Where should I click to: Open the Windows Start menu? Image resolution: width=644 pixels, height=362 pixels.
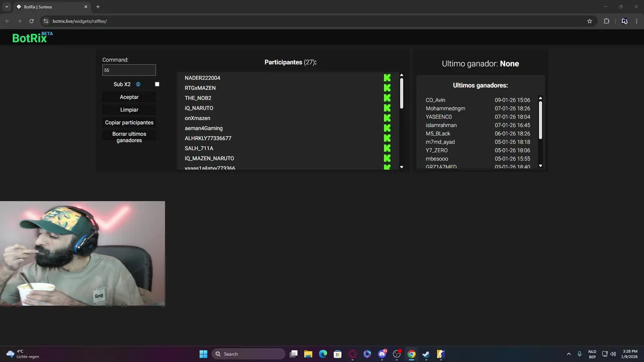click(203, 354)
